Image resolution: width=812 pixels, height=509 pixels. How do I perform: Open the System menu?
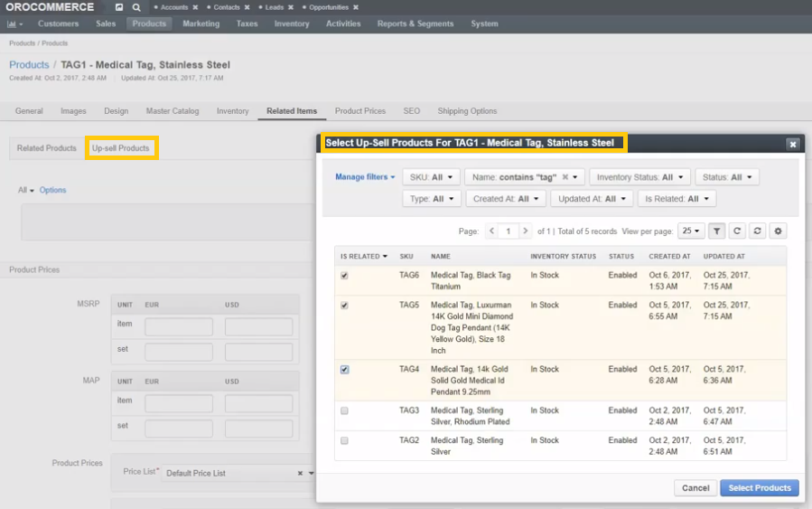[x=484, y=24]
